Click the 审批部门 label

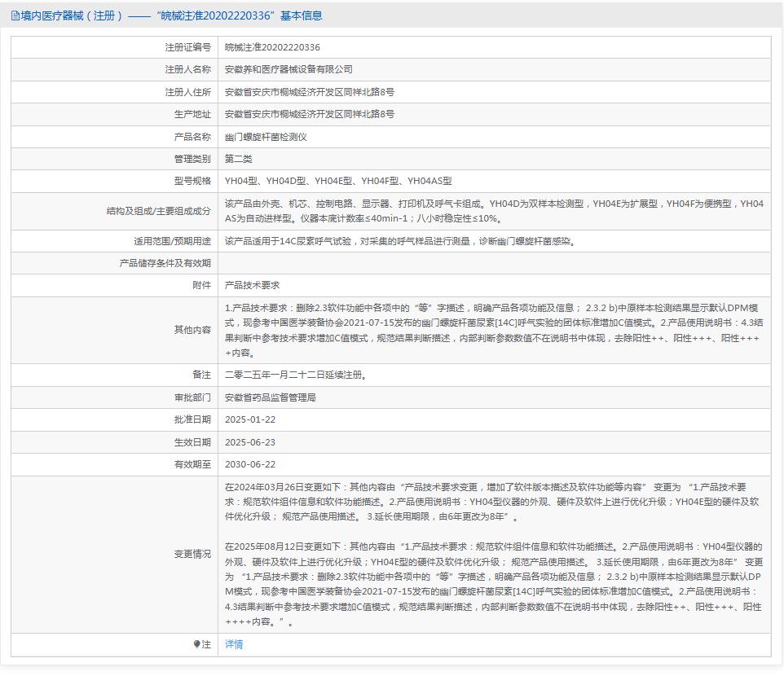point(192,397)
